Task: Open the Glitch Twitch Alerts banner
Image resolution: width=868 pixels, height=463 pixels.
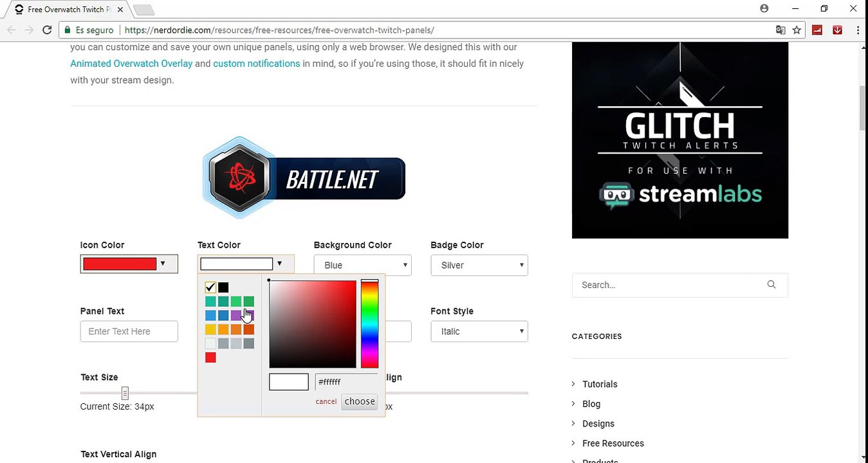Action: (x=680, y=140)
